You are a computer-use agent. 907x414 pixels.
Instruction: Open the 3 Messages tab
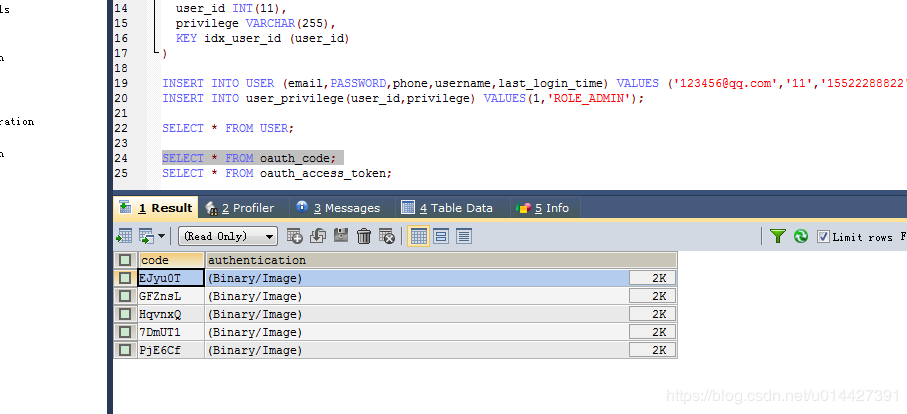339,208
